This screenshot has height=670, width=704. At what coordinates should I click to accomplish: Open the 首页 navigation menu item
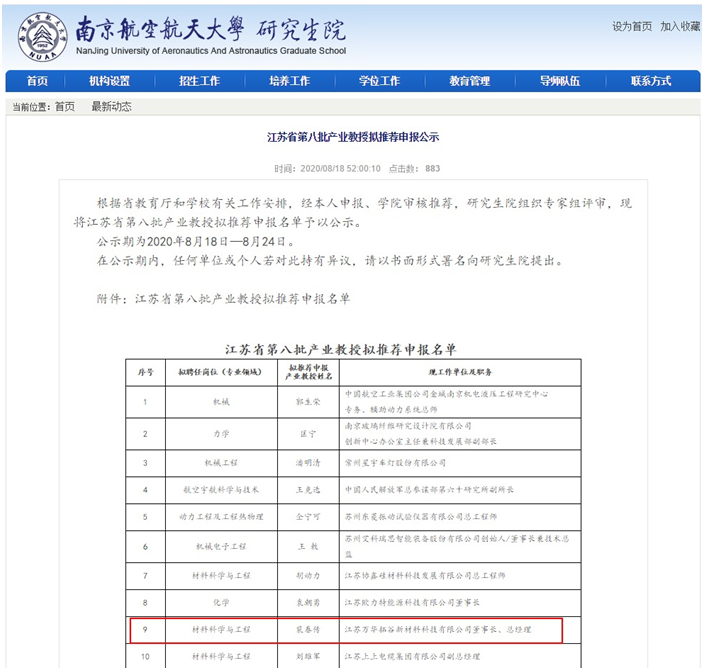37,81
